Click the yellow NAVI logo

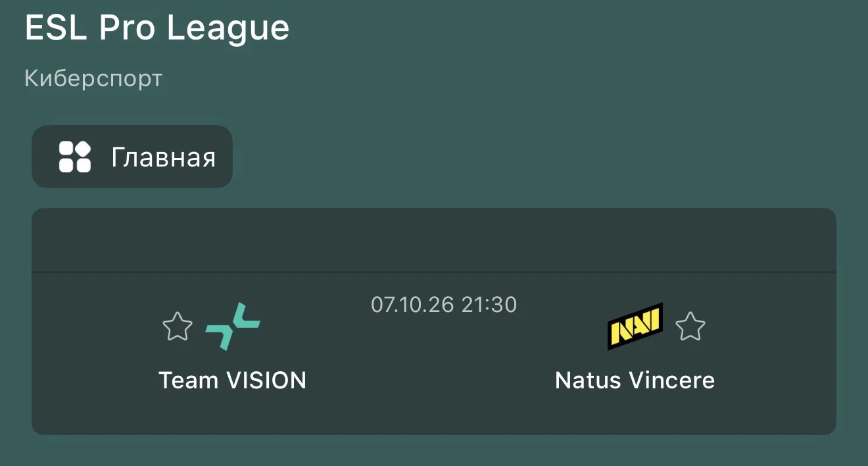tap(635, 326)
